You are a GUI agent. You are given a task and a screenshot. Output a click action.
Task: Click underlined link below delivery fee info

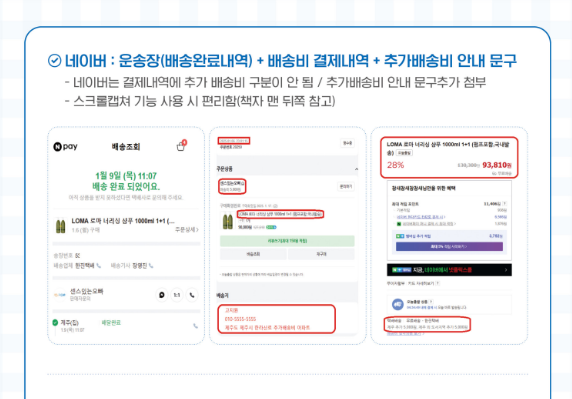(405, 334)
